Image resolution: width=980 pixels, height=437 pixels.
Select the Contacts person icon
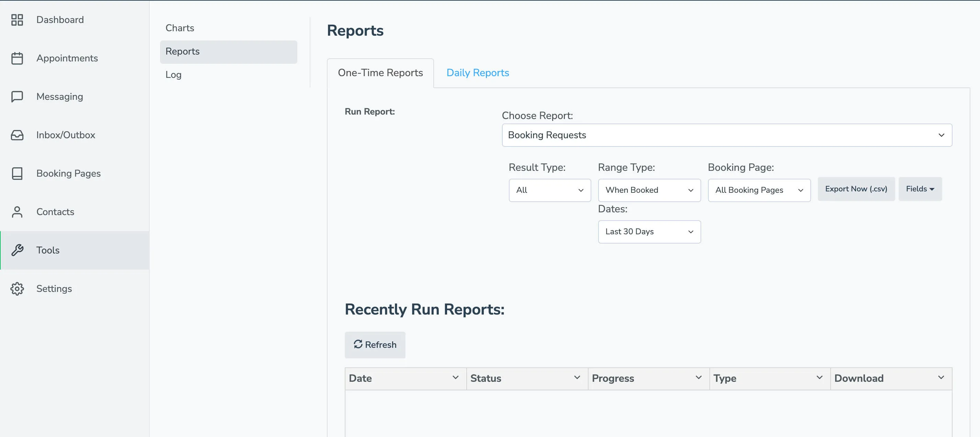[x=17, y=212]
